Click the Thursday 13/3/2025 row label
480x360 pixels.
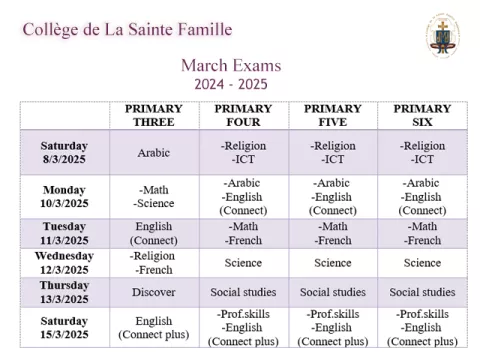pyautogui.click(x=64, y=292)
